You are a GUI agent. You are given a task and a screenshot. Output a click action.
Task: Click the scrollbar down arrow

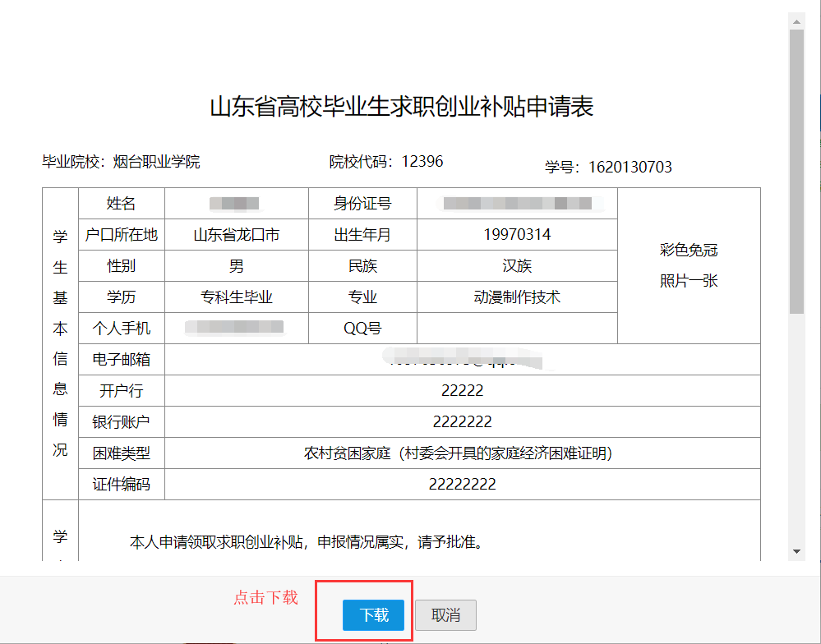click(x=796, y=550)
